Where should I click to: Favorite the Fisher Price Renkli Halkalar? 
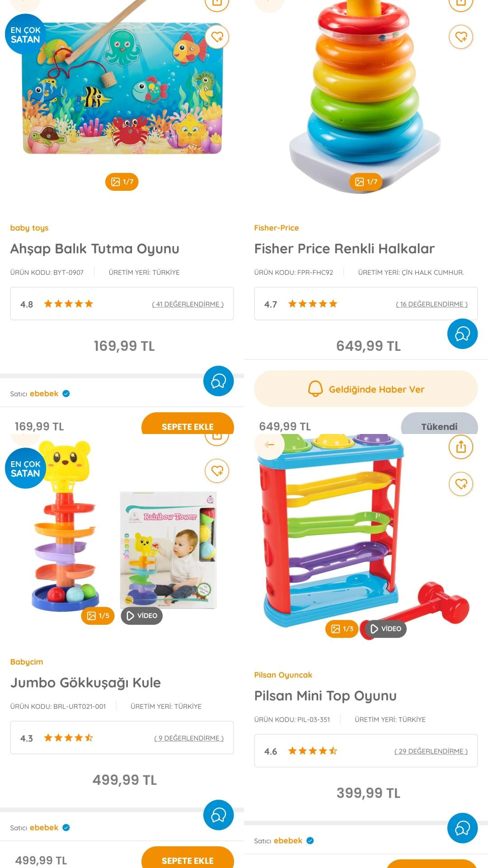(461, 37)
